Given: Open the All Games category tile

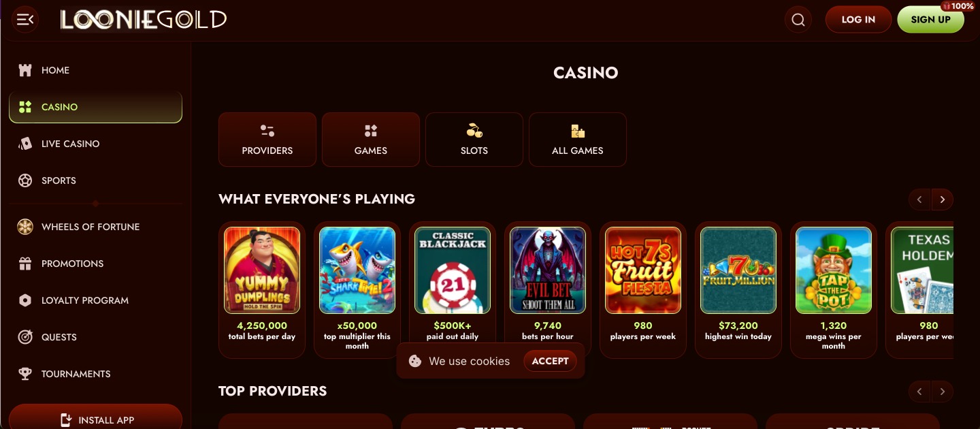Looking at the screenshot, I should tap(578, 140).
